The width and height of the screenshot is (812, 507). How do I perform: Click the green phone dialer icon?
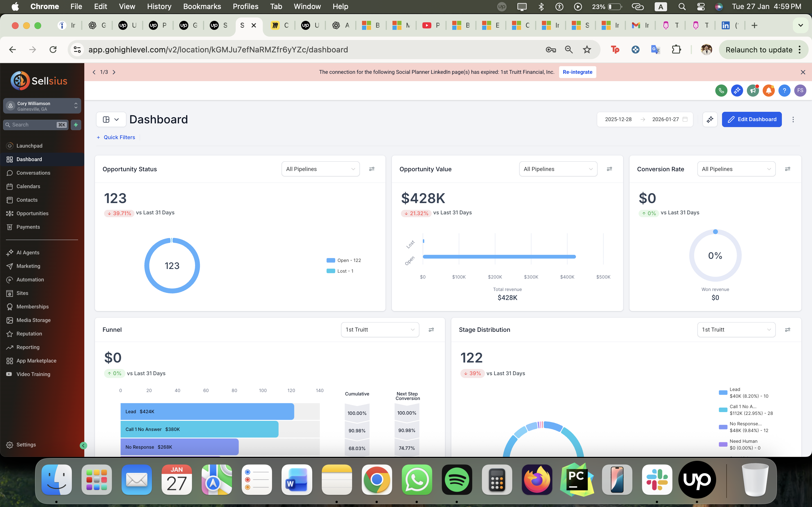coord(721,90)
